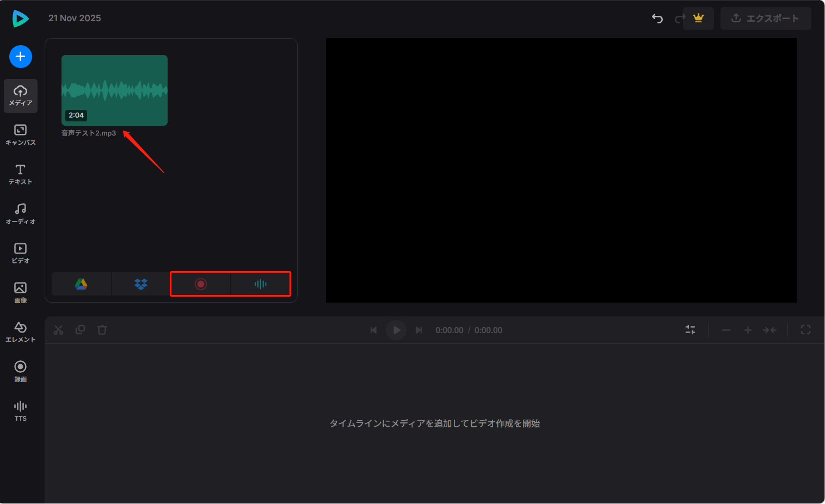825x504 pixels.
Task: Open the オーディオ panel
Action: (20, 213)
